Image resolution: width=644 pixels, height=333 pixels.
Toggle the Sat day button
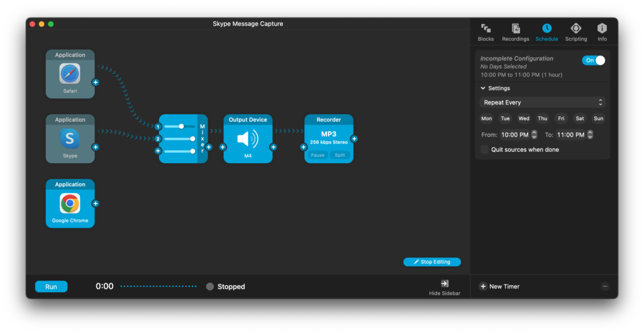(580, 118)
